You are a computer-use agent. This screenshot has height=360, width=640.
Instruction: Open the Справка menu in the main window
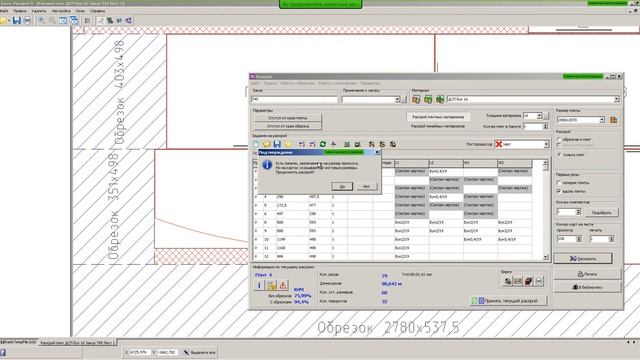98,11
